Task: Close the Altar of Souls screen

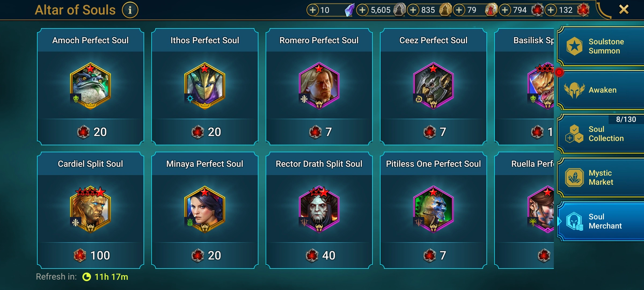Action: [624, 10]
